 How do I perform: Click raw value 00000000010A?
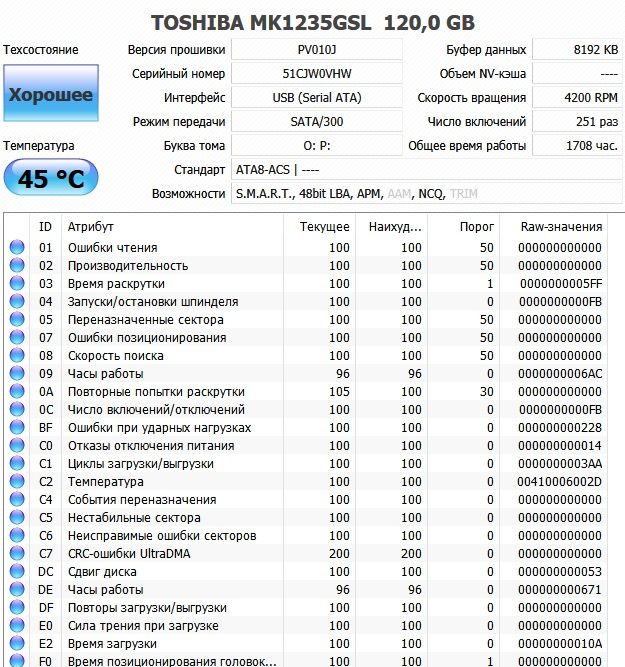(560, 644)
